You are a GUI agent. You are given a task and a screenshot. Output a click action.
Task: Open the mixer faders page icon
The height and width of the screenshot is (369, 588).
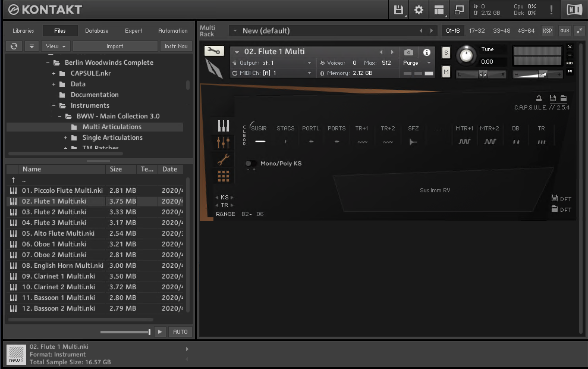pos(224,142)
